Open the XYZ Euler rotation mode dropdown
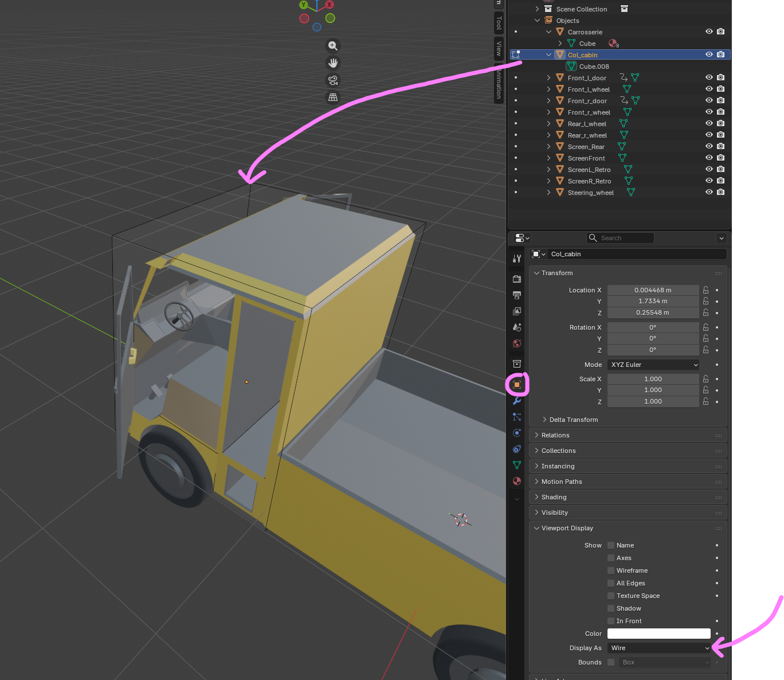The height and width of the screenshot is (680, 784). point(653,365)
